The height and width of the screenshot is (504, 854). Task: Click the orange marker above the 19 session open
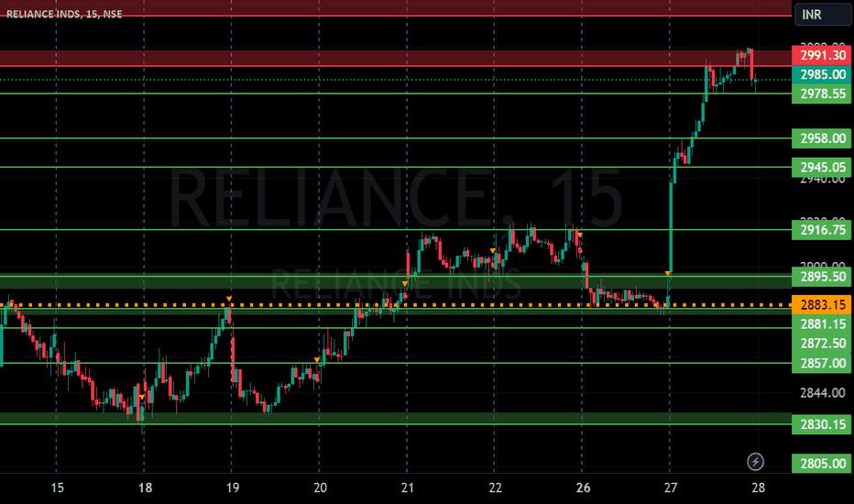point(229,299)
